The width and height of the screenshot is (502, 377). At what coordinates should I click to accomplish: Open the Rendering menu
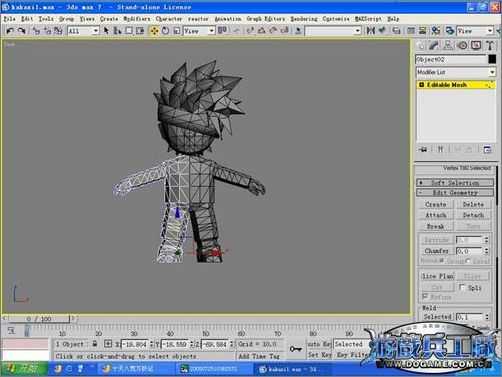(304, 19)
